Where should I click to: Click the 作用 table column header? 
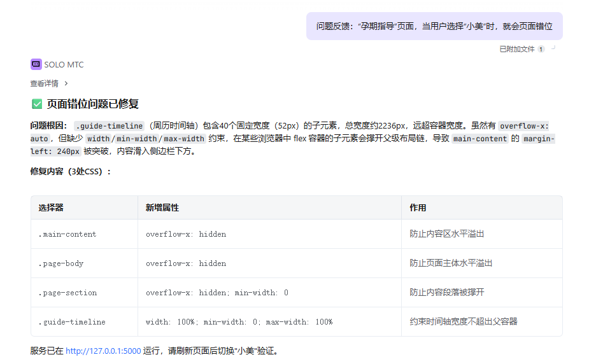tap(418, 207)
